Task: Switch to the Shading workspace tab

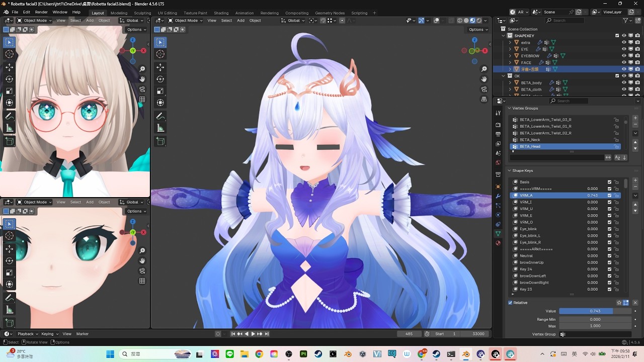Action: [x=221, y=13]
